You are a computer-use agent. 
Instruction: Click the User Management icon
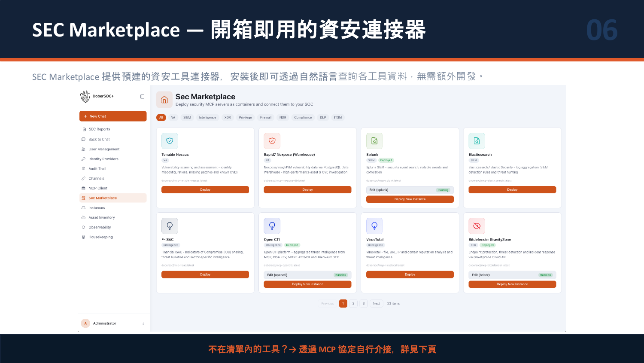pos(84,149)
